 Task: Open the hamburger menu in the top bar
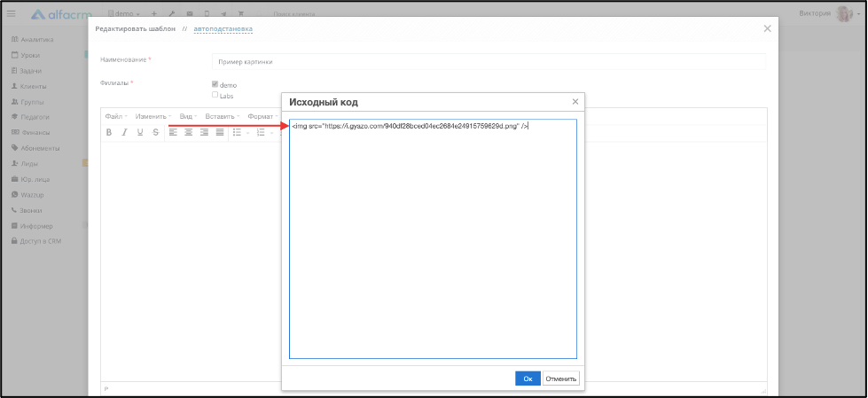pyautogui.click(x=11, y=14)
